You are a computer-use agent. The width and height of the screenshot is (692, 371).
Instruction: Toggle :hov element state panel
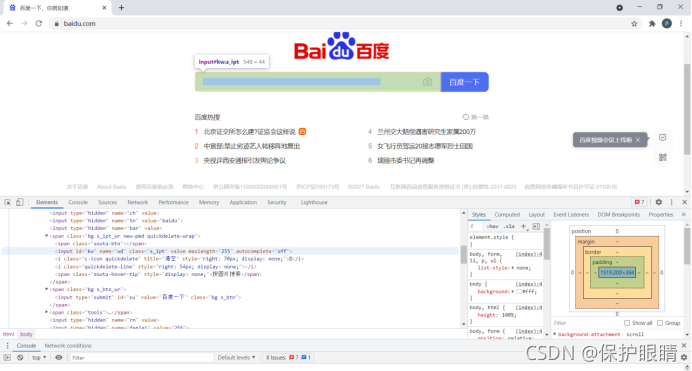[493, 226]
